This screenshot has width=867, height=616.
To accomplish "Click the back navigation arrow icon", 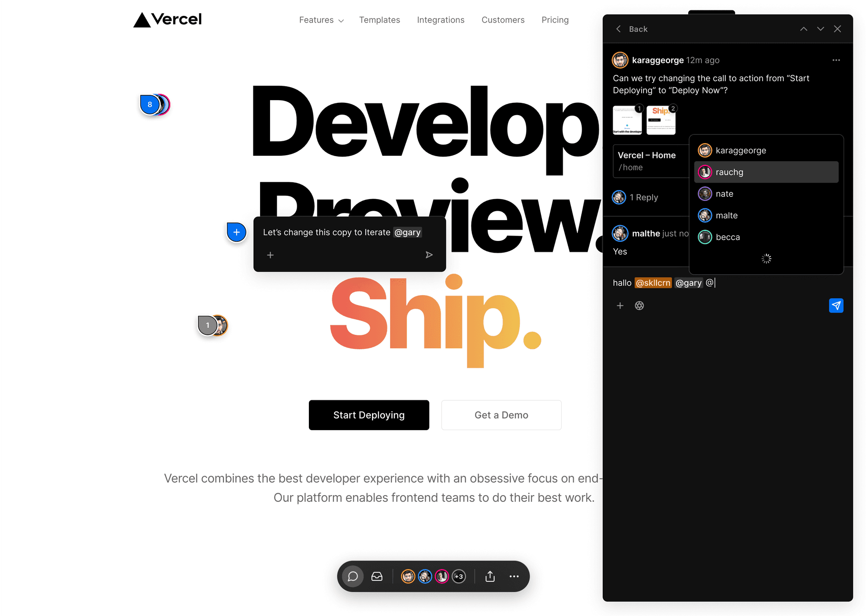I will [618, 29].
